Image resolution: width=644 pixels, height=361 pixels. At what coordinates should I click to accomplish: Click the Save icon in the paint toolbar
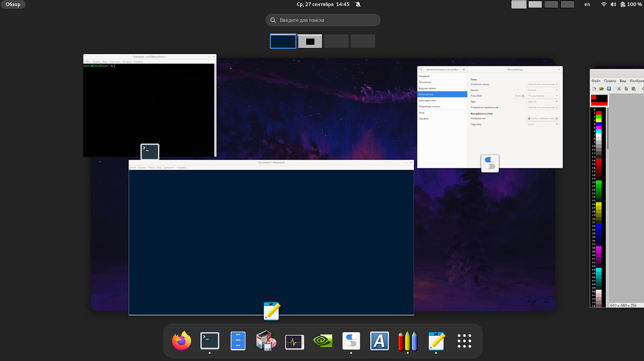[609, 89]
